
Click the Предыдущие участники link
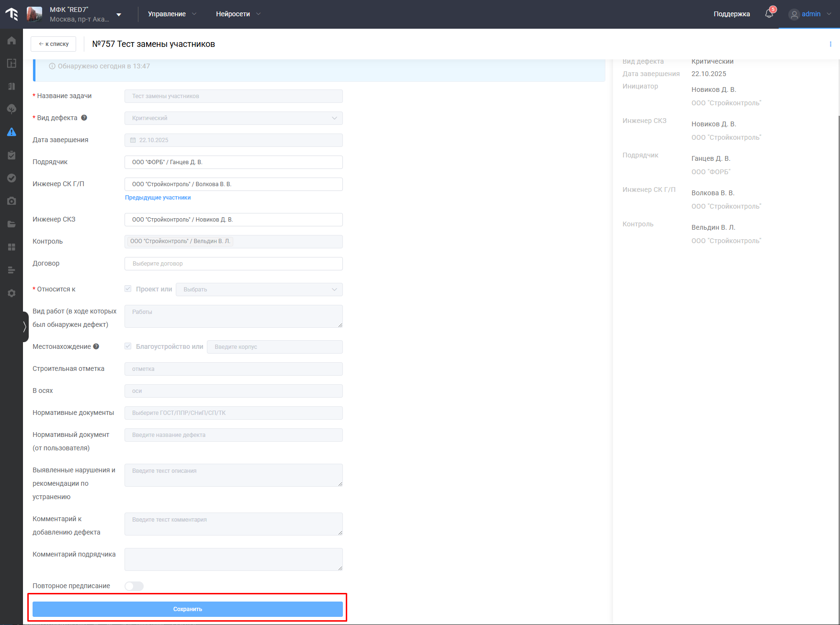pyautogui.click(x=158, y=198)
